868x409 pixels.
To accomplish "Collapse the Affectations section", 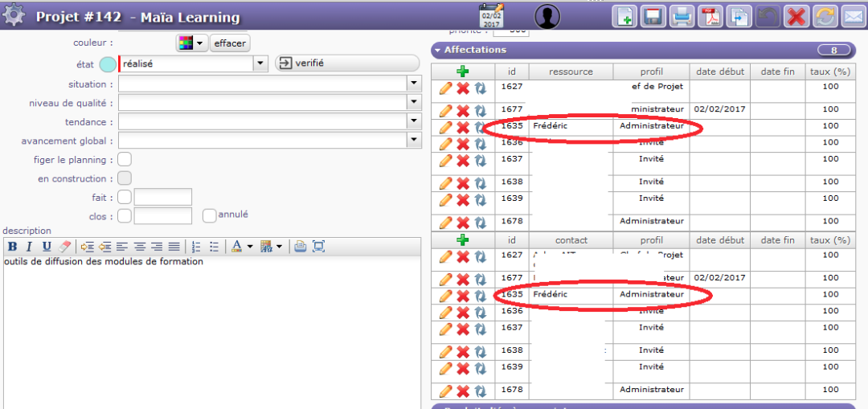I will [437, 51].
